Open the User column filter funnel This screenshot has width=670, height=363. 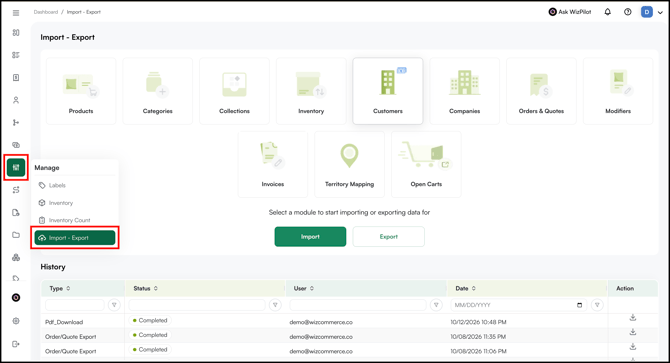point(436,305)
